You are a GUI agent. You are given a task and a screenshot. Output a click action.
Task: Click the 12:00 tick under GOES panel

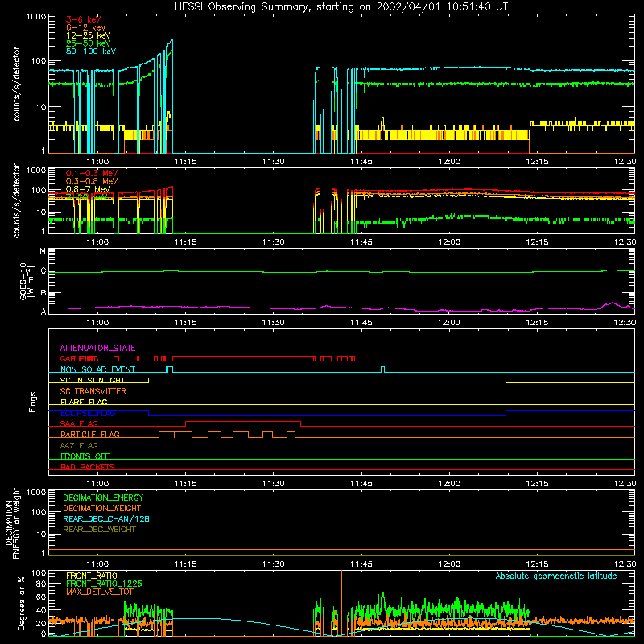[449, 323]
